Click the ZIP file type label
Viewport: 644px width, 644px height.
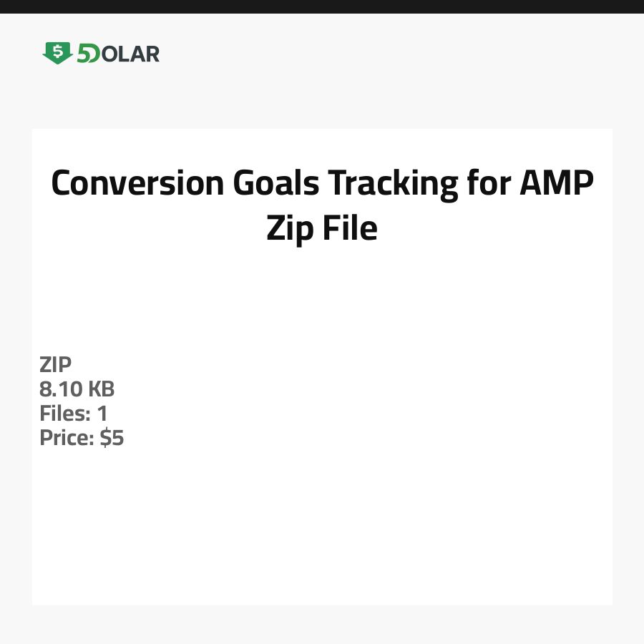tap(55, 365)
